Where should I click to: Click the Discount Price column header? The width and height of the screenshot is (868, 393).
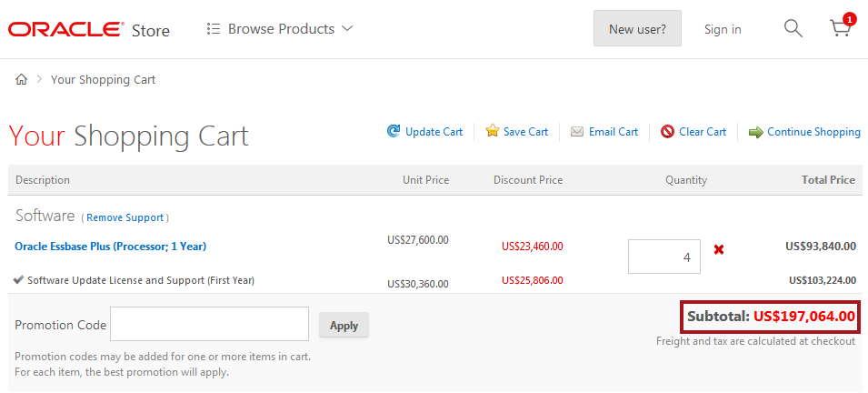pos(528,180)
